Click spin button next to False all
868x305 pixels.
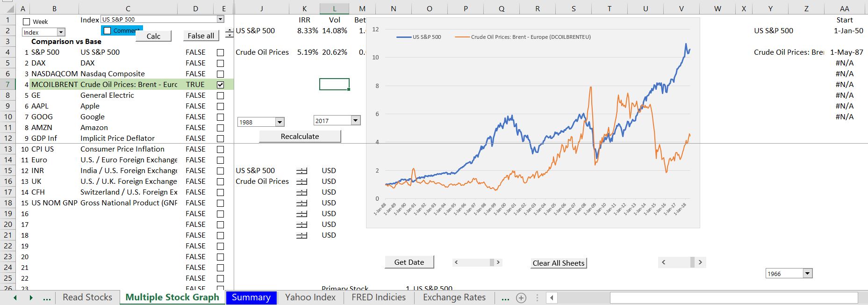[x=229, y=33]
